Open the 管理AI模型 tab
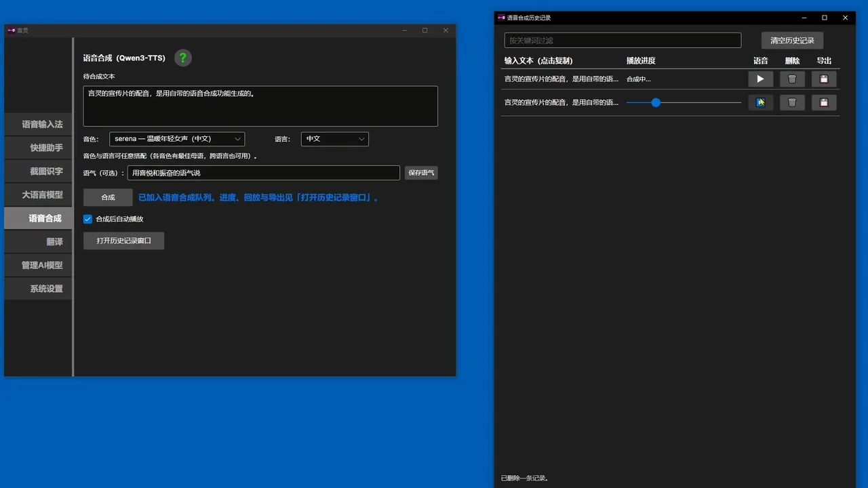Screen dimensions: 868x488 [38, 265]
